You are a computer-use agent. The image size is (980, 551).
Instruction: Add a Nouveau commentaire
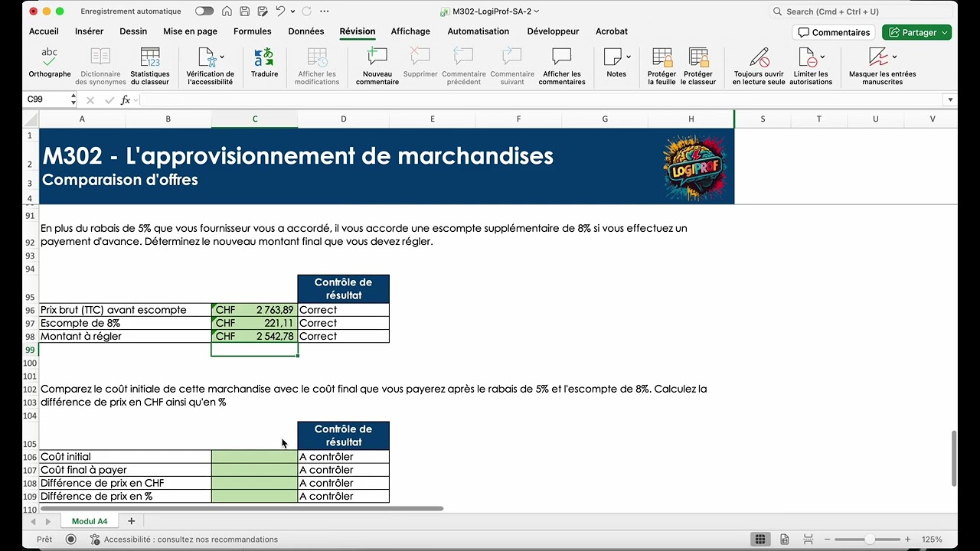click(377, 67)
